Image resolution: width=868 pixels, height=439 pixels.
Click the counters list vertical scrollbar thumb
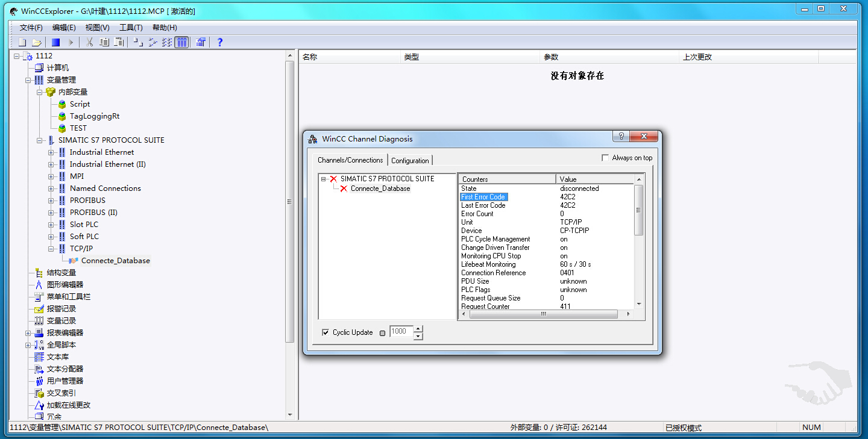coord(639,210)
